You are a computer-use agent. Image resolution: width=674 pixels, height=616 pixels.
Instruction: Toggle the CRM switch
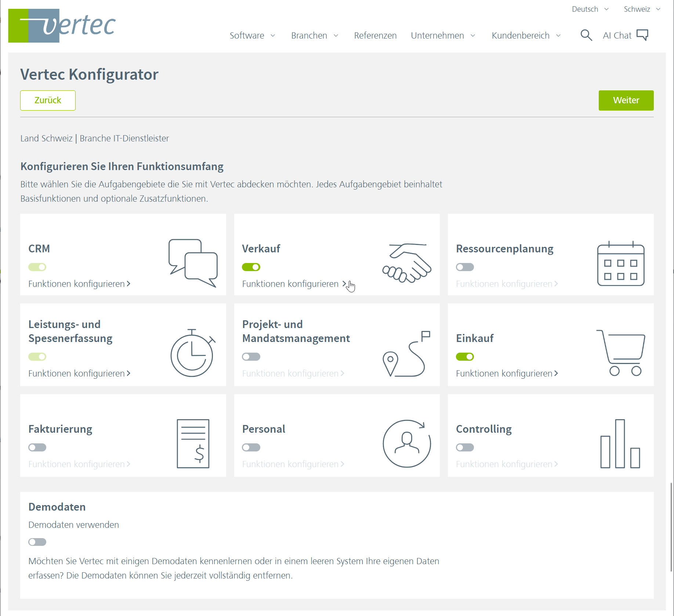coord(37,267)
